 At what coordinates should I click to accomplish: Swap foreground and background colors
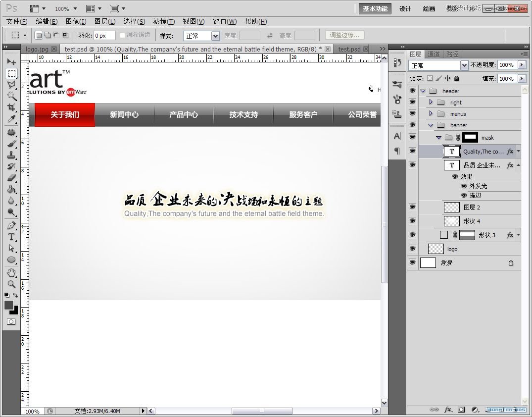pos(15,295)
